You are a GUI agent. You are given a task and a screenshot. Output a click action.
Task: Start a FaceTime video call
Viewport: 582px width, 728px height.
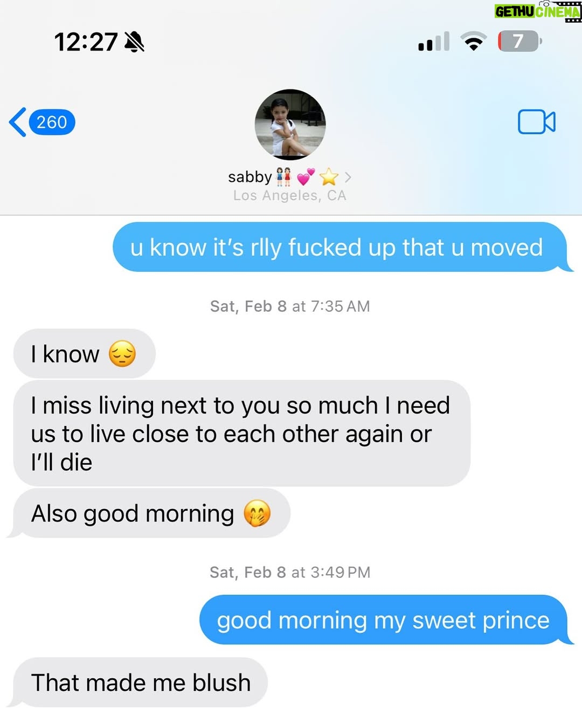coord(536,122)
